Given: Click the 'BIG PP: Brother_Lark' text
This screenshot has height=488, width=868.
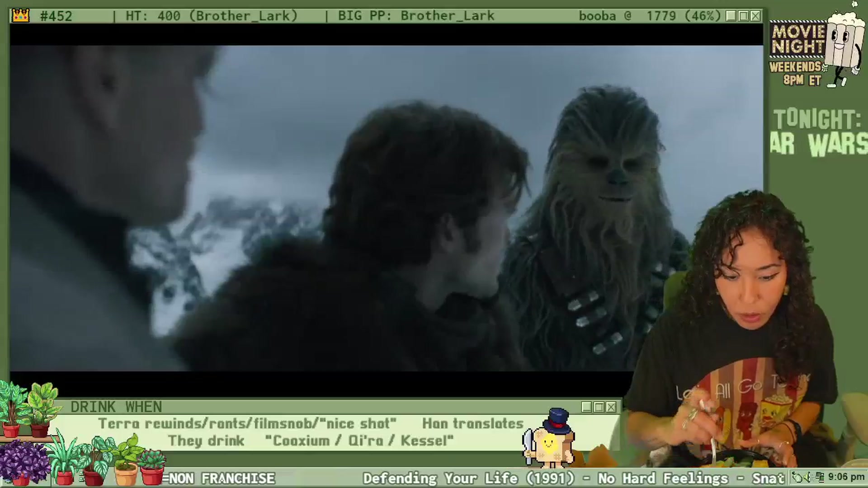Looking at the screenshot, I should pos(416,16).
